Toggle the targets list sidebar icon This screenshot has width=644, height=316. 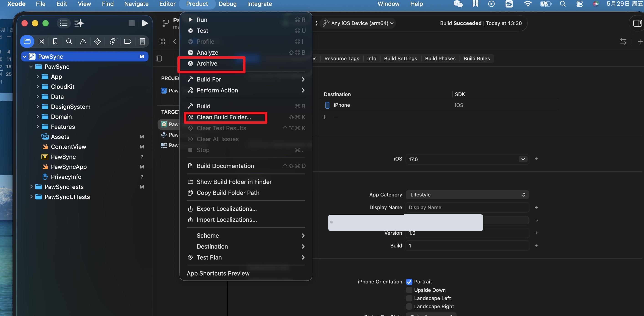pos(159,59)
